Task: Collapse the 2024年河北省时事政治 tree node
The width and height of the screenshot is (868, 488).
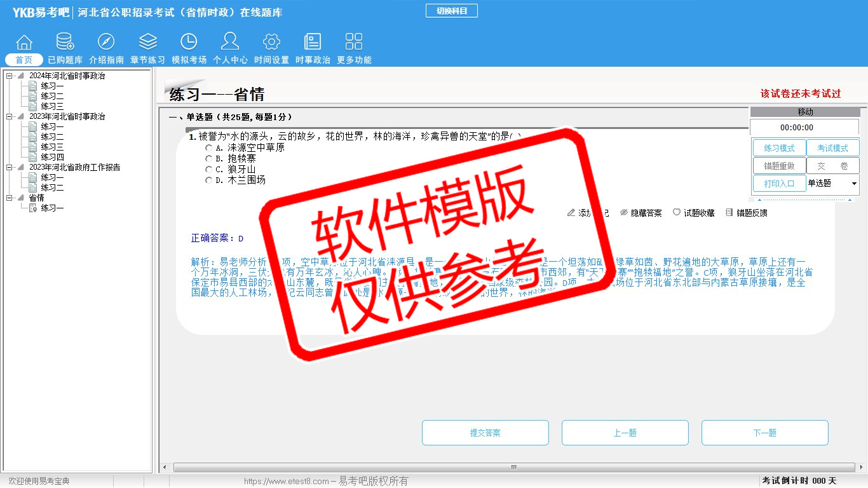Action: click(10, 76)
